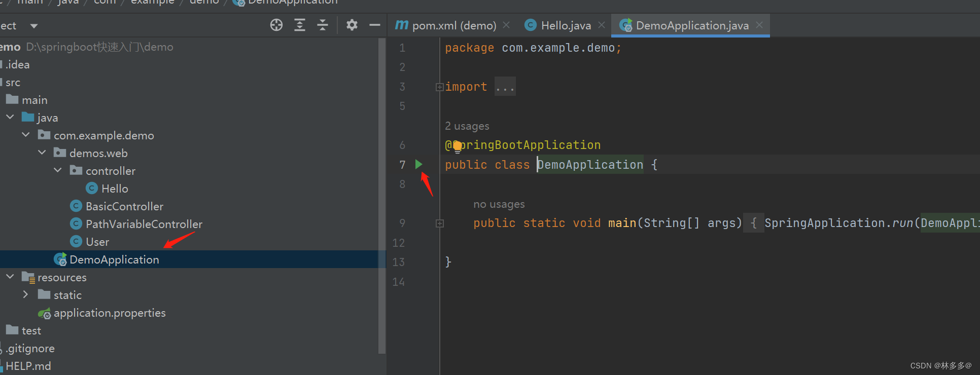Open the project view mode dropdown

(34, 26)
